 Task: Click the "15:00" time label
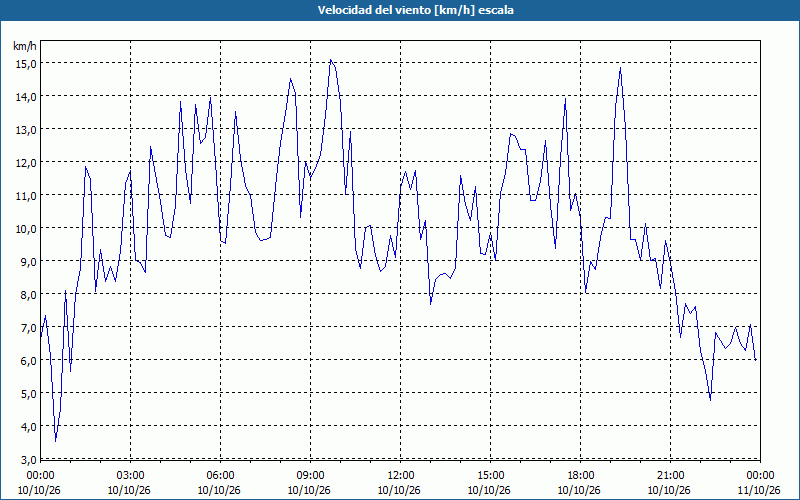point(490,476)
